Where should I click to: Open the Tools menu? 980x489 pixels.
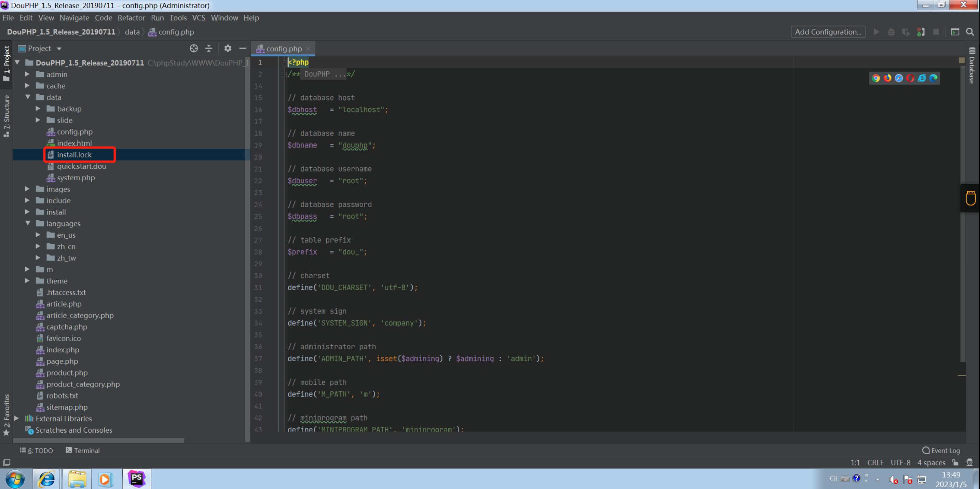click(x=178, y=17)
